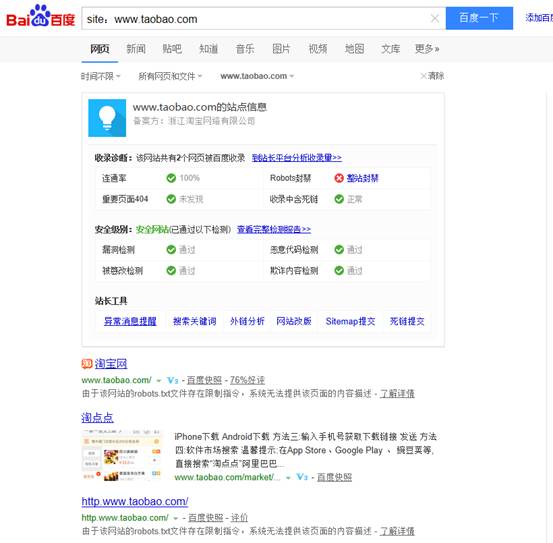Click the Baidu logo
The image size is (553, 543).
(41, 17)
